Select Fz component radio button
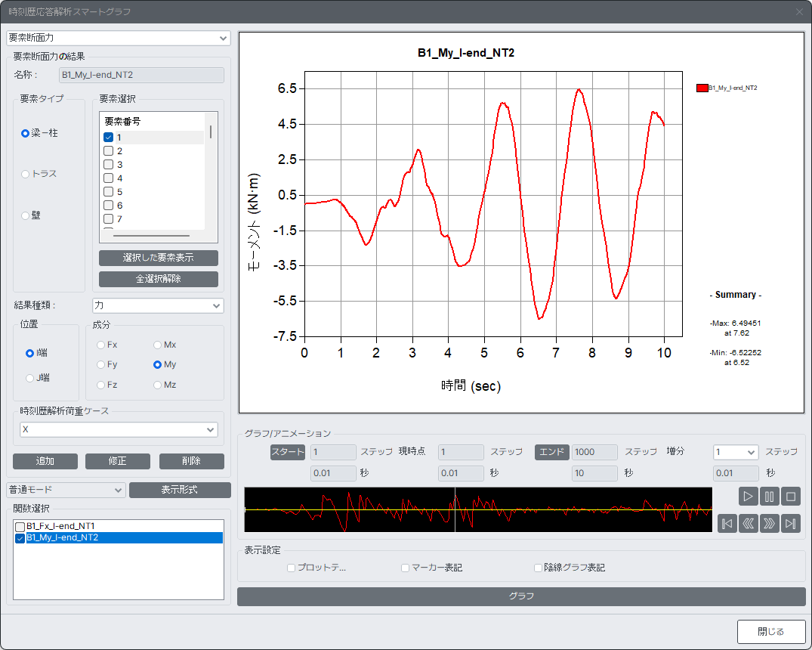 [100, 385]
